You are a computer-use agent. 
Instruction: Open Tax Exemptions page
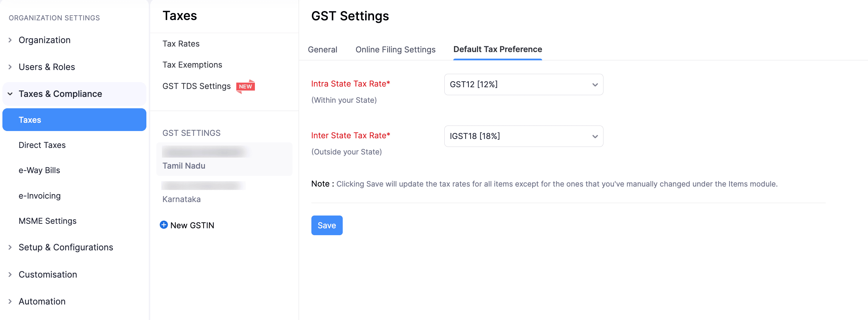[x=192, y=65]
